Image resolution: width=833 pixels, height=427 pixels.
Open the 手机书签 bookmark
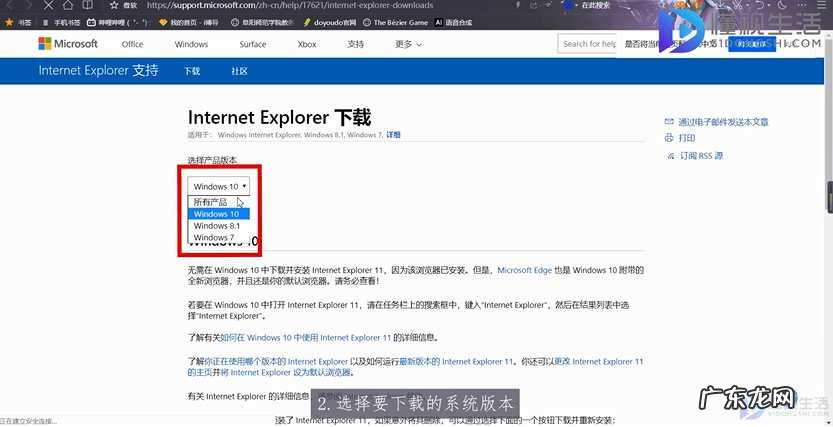(x=62, y=23)
